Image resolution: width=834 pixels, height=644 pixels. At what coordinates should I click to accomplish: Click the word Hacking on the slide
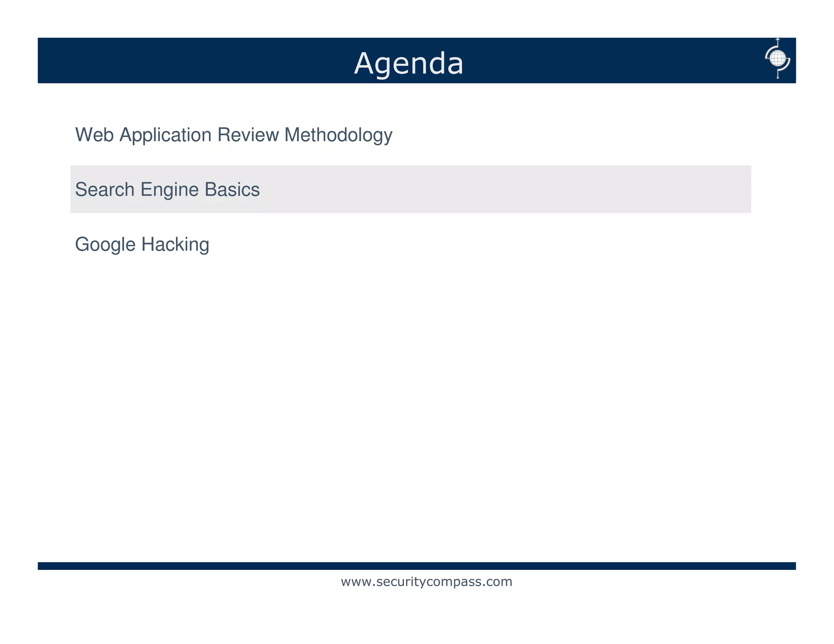pyautogui.click(x=175, y=244)
